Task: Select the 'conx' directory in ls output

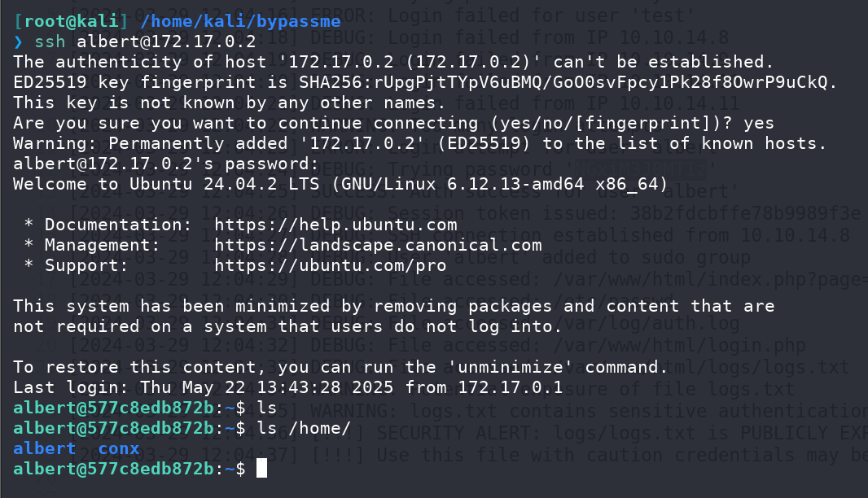Action: click(118, 448)
